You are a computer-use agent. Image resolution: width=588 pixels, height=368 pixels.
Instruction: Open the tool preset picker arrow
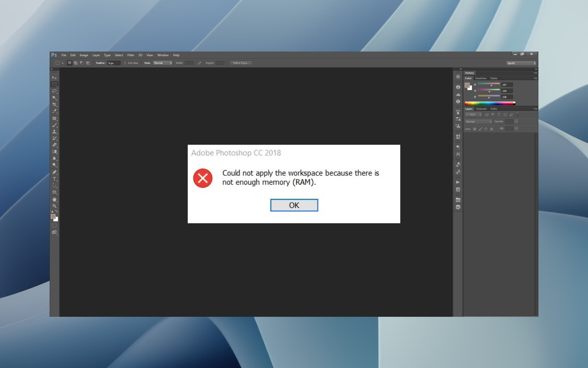coord(62,63)
